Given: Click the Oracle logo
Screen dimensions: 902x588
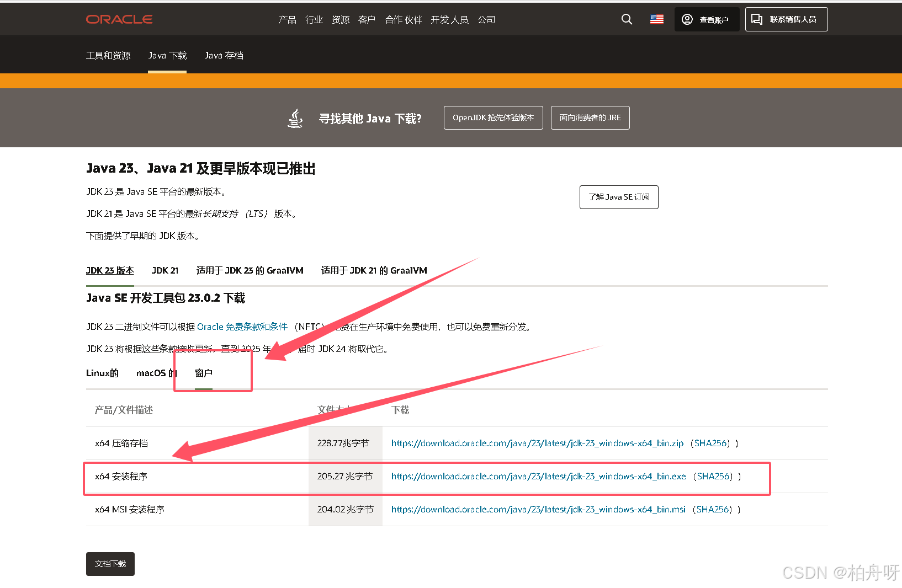Looking at the screenshot, I should pos(119,19).
